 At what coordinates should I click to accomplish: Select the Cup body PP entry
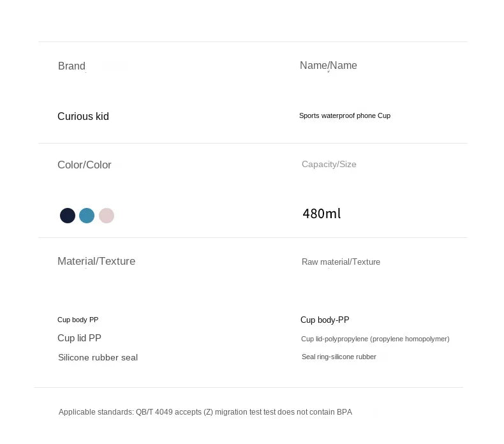tap(78, 320)
